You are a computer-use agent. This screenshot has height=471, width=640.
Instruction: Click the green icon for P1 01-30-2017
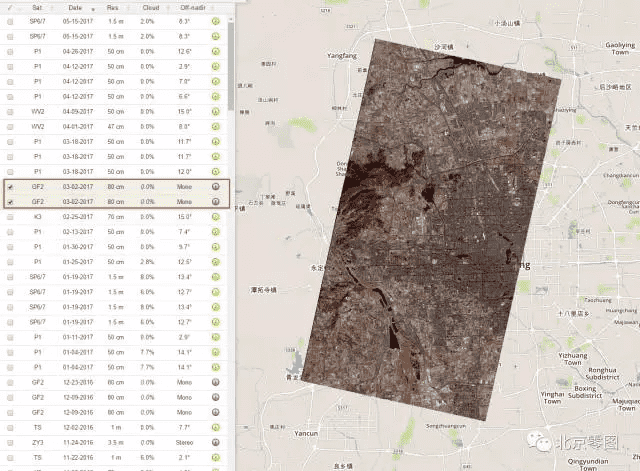(x=216, y=247)
